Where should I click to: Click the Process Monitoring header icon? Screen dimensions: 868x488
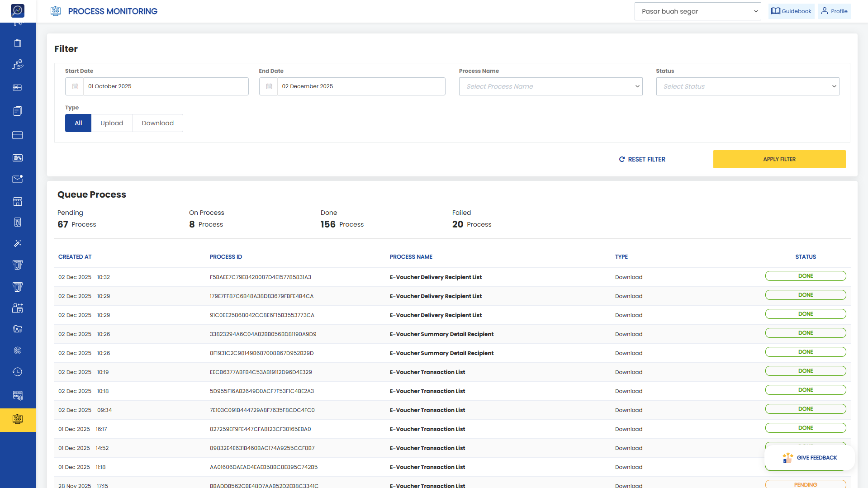(x=56, y=11)
